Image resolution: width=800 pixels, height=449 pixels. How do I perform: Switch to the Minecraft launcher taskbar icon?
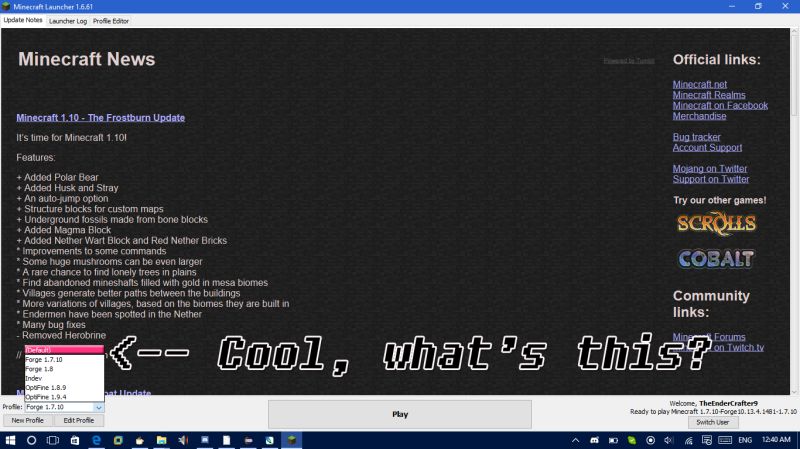(291, 440)
